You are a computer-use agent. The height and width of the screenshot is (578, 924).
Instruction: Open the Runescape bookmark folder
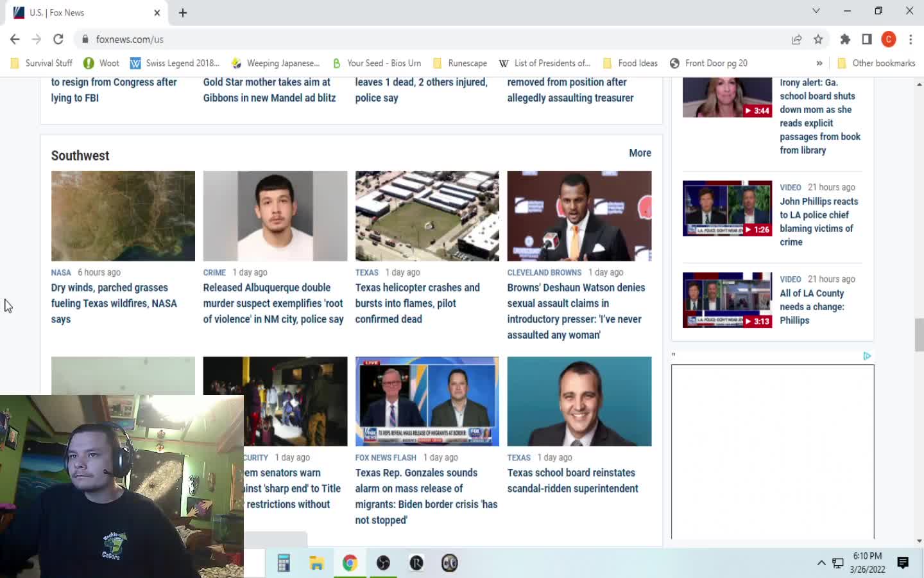(460, 63)
